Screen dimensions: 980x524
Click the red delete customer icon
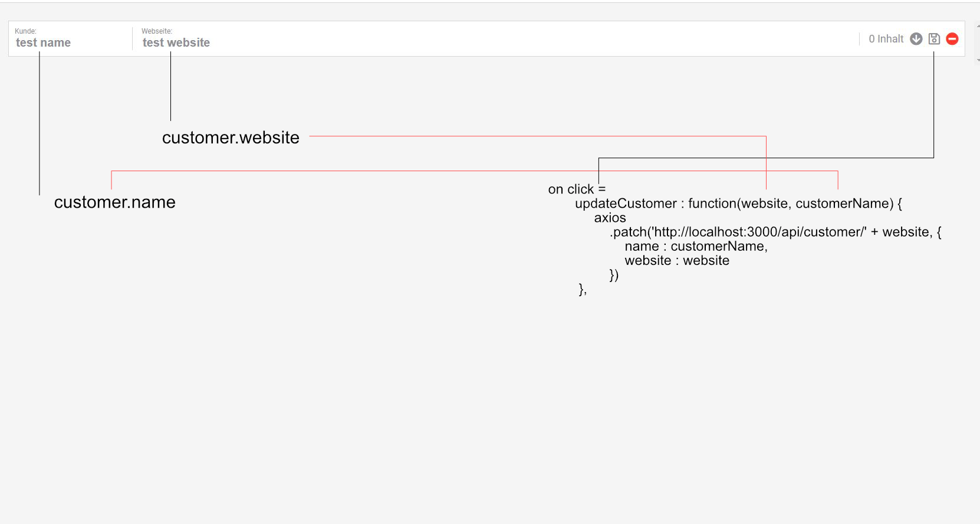pyautogui.click(x=952, y=39)
